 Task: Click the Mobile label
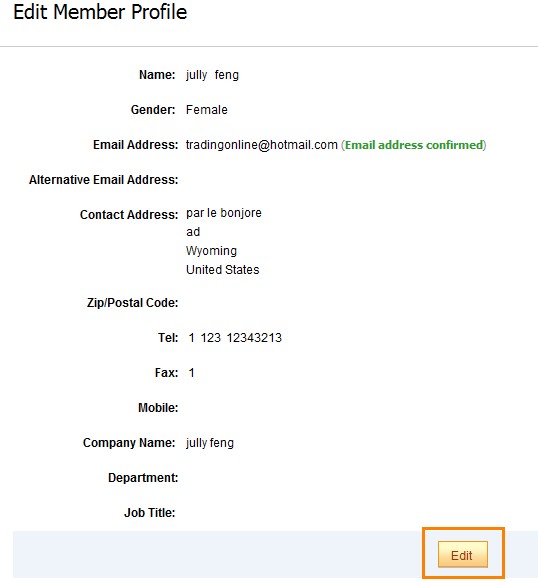coord(158,408)
